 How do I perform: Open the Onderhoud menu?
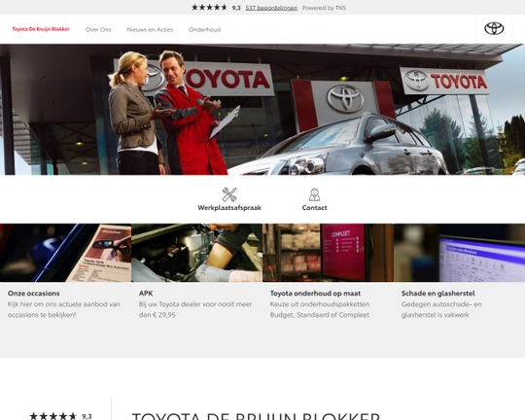pos(204,29)
